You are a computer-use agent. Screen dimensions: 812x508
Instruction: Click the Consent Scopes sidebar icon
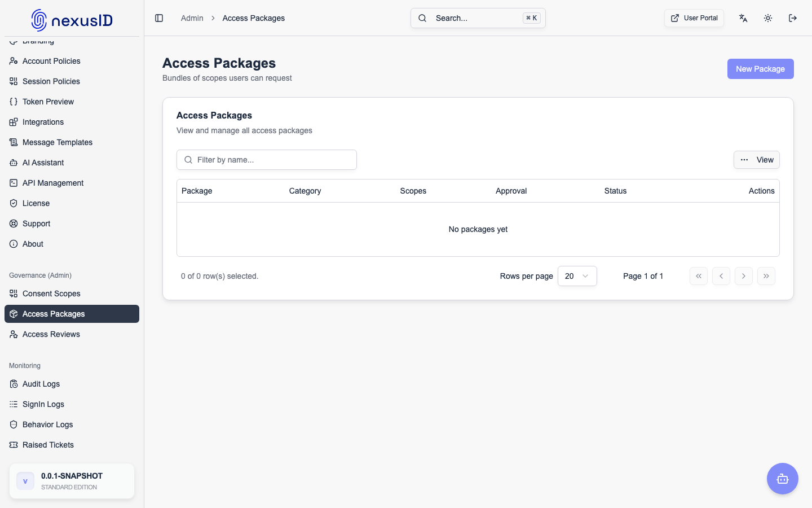tap(14, 294)
